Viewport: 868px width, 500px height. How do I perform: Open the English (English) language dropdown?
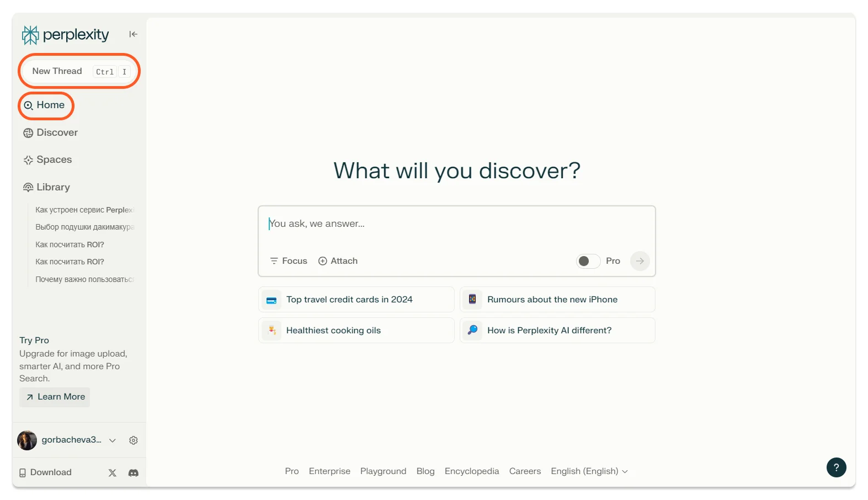click(x=589, y=471)
